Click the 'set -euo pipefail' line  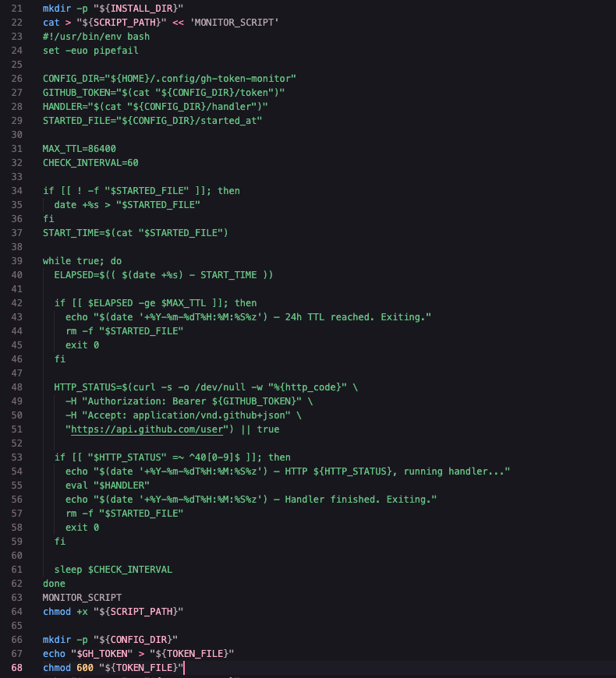[x=90, y=51]
